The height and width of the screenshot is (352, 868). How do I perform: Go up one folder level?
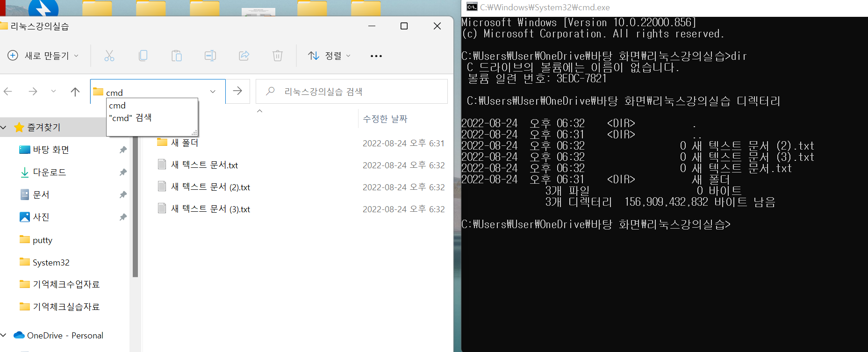coord(75,91)
